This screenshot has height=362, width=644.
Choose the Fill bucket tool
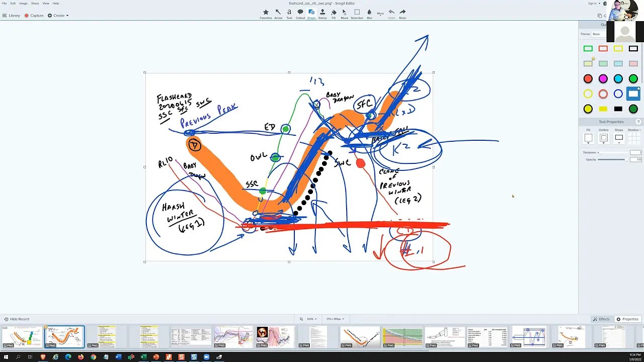(x=334, y=14)
